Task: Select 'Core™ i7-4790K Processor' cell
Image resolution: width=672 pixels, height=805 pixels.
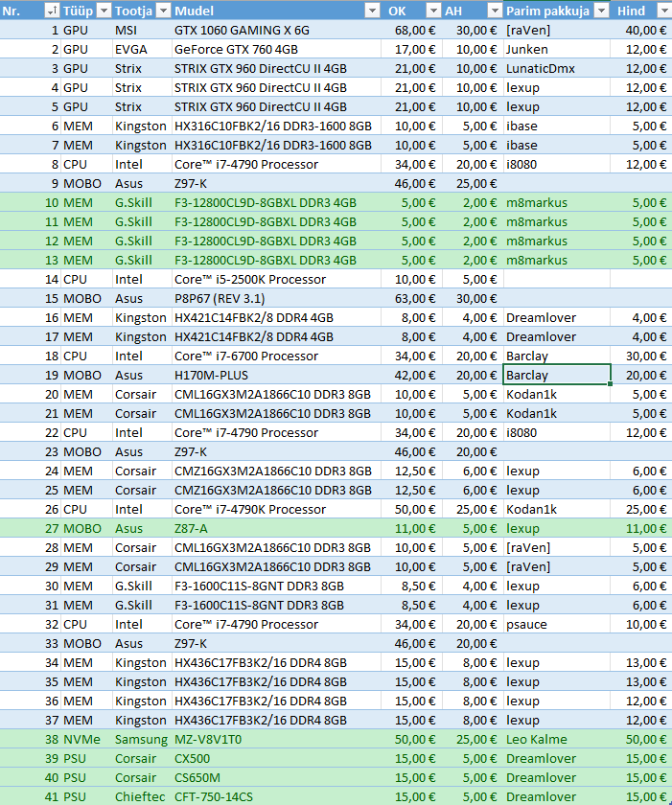Action: pyautogui.click(x=276, y=509)
